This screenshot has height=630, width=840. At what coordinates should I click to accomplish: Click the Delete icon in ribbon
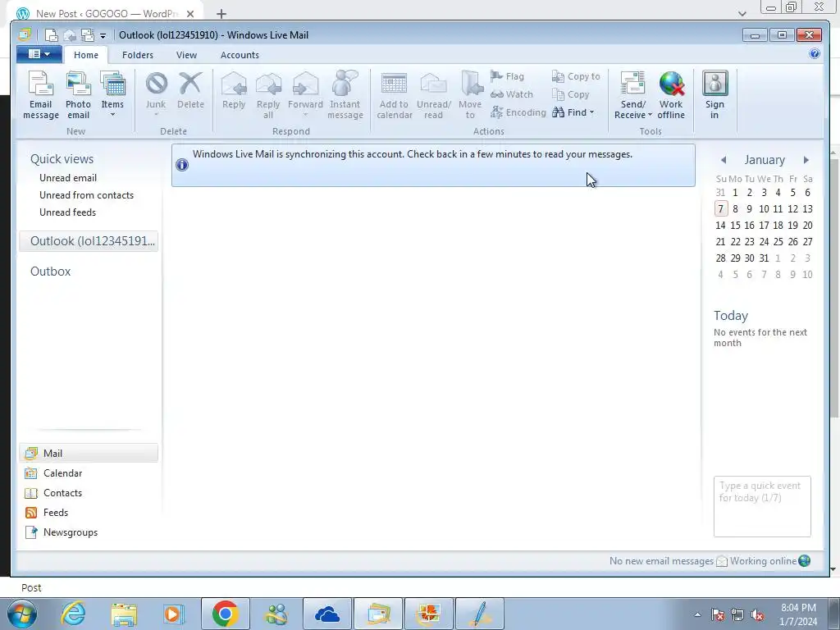click(x=190, y=91)
